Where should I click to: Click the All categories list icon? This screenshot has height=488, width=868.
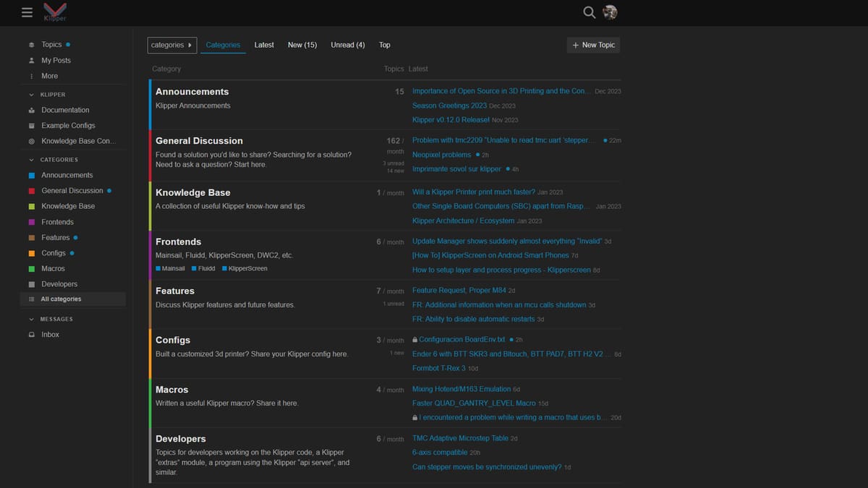pyautogui.click(x=31, y=299)
